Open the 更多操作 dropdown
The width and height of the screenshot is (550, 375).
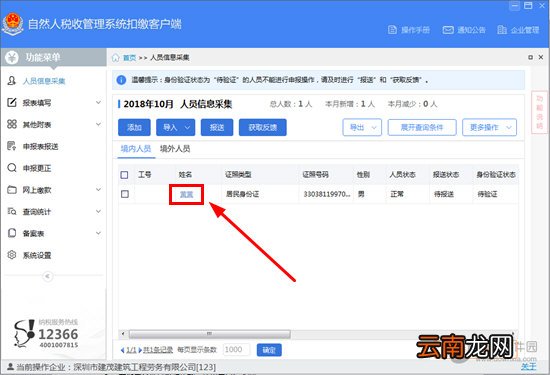click(x=489, y=127)
